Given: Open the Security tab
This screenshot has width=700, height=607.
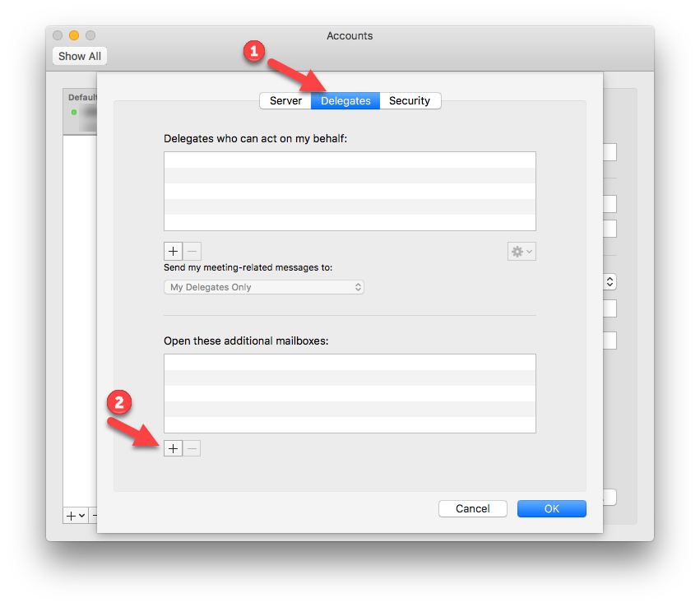Looking at the screenshot, I should pos(410,101).
